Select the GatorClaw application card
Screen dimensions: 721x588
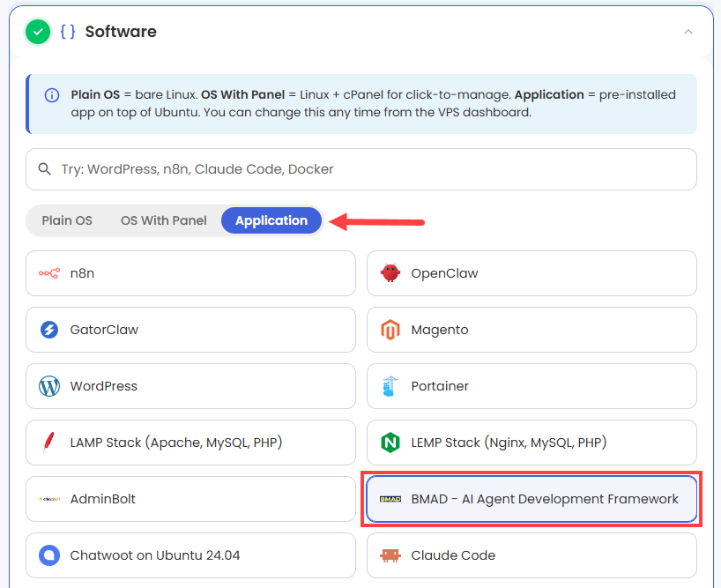(190, 330)
